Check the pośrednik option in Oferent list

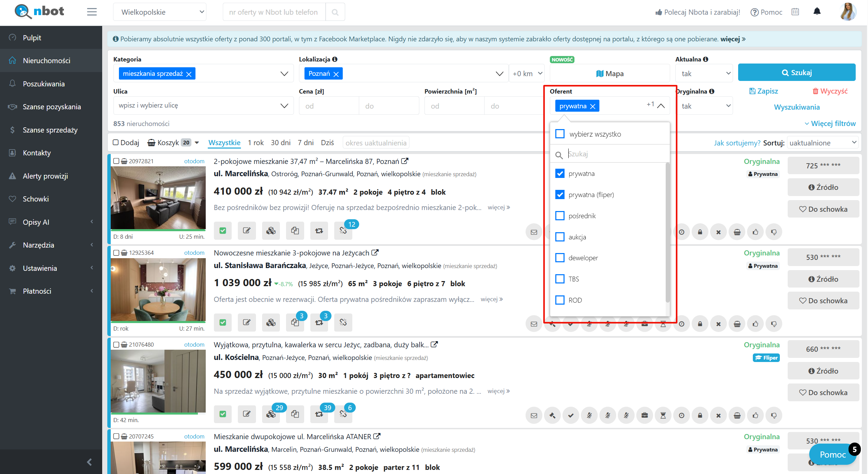click(560, 216)
